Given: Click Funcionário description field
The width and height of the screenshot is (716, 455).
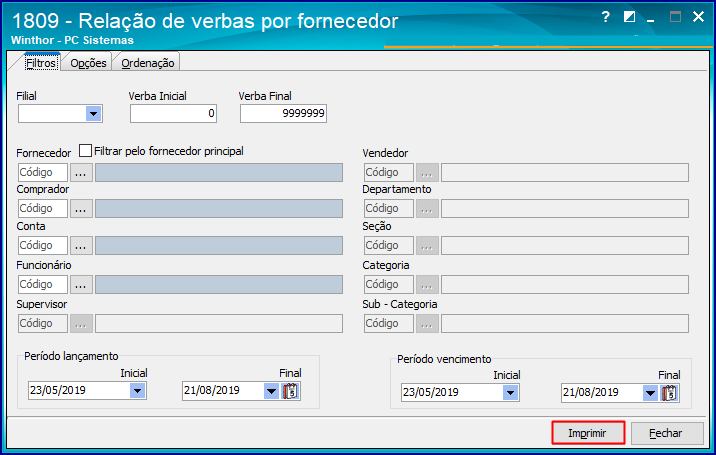Looking at the screenshot, I should click(x=219, y=285).
